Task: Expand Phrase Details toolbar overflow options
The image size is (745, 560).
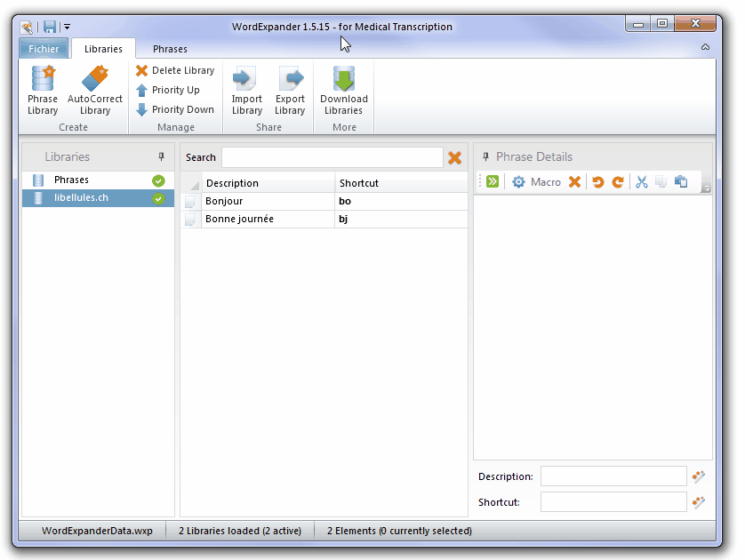Action: [x=706, y=188]
